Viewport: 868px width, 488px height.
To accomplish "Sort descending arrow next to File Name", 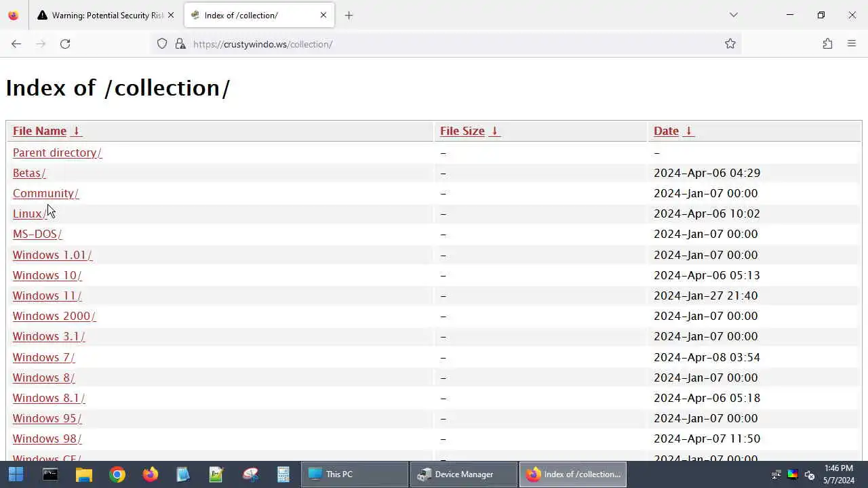I will [76, 131].
